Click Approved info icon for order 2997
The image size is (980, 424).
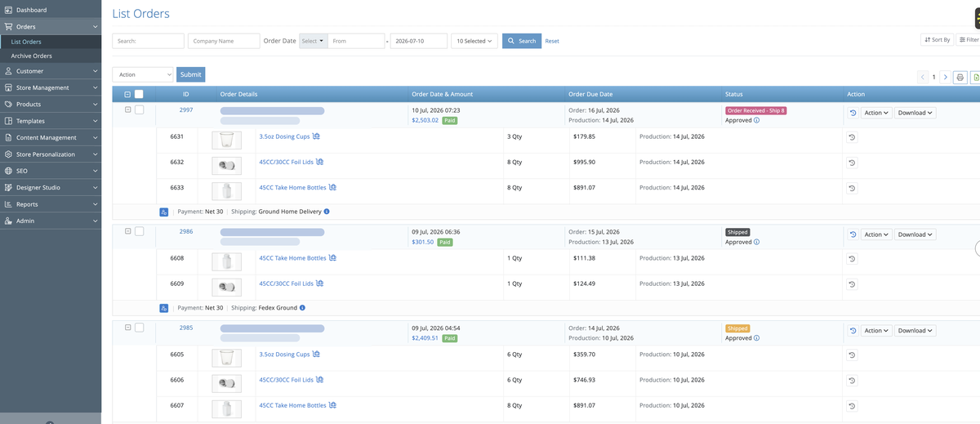coord(756,120)
